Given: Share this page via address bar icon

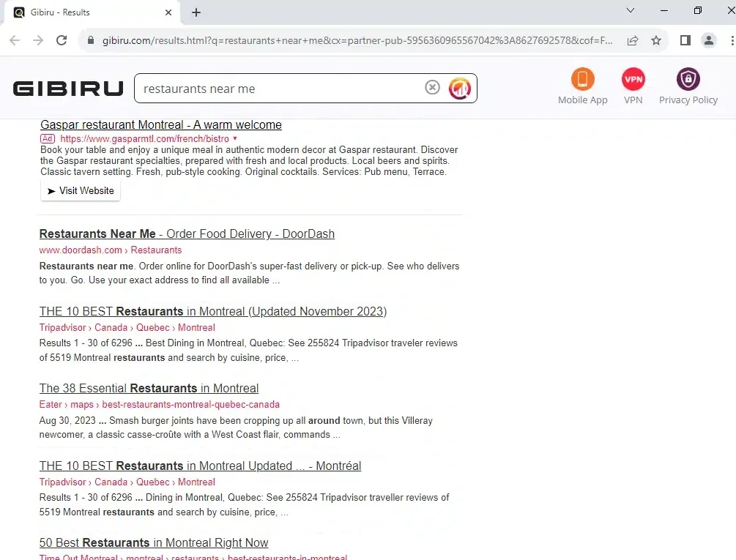Looking at the screenshot, I should click(633, 40).
